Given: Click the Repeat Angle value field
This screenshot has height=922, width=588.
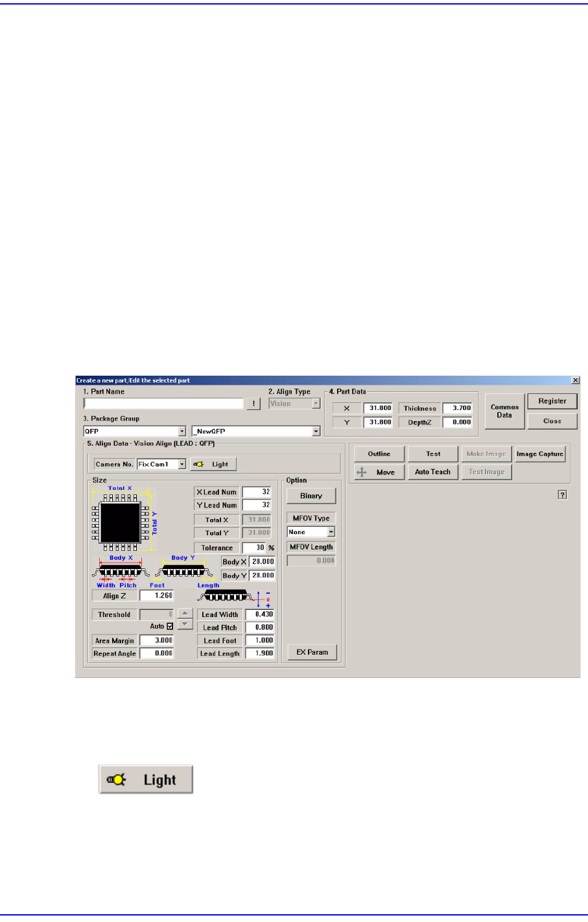Looking at the screenshot, I should [x=157, y=653].
